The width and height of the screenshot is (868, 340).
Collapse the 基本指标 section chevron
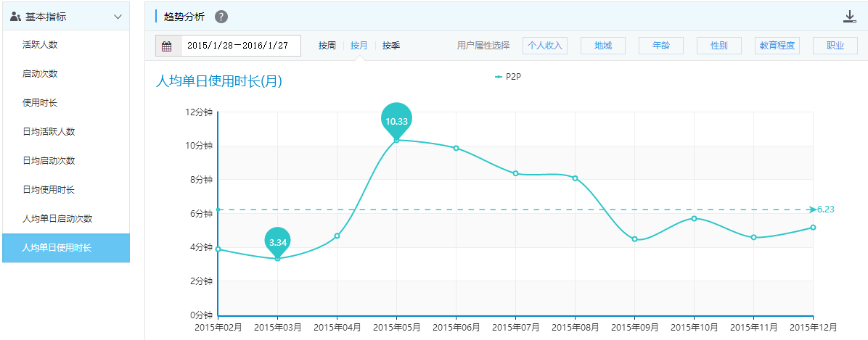(118, 16)
